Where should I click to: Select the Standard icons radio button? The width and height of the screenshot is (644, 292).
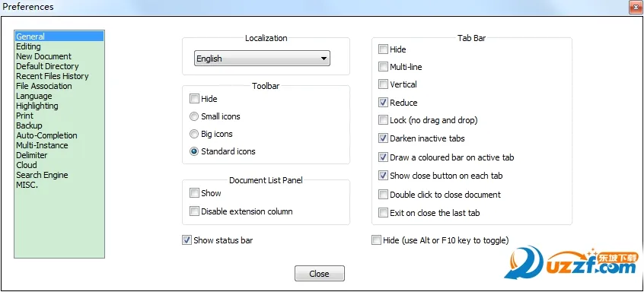point(194,151)
